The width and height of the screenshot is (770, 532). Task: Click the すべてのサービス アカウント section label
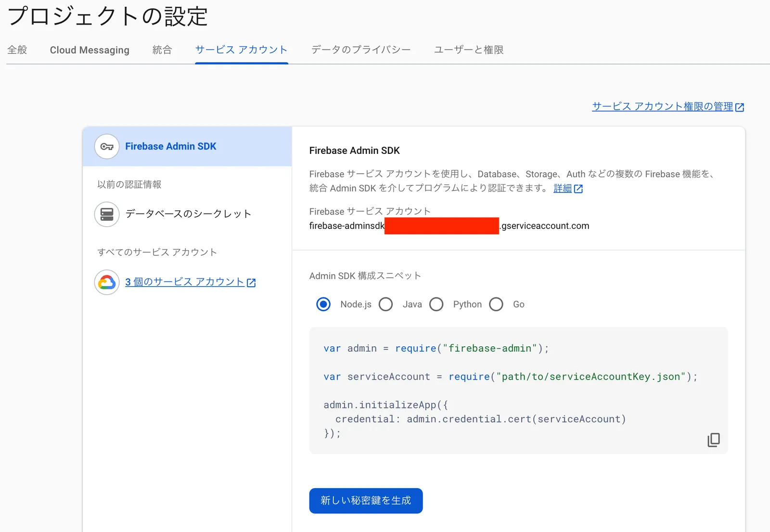pyautogui.click(x=157, y=252)
